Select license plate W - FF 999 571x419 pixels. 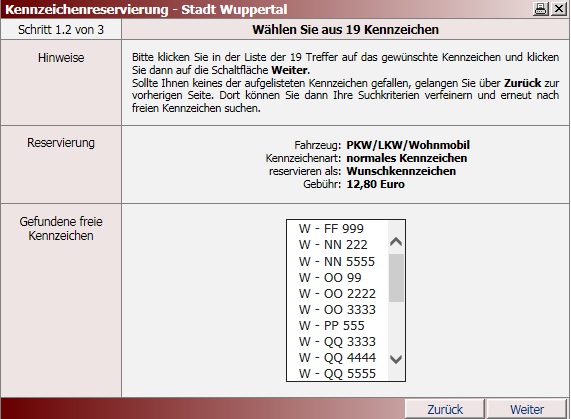click(x=338, y=229)
